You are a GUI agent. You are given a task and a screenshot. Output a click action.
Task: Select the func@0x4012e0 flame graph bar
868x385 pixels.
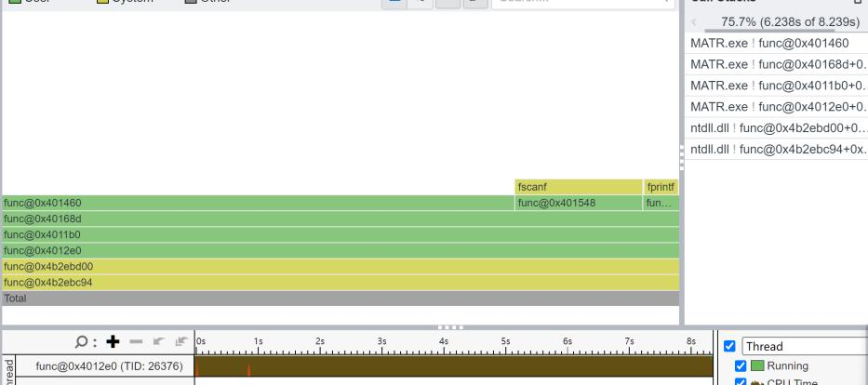[341, 250]
